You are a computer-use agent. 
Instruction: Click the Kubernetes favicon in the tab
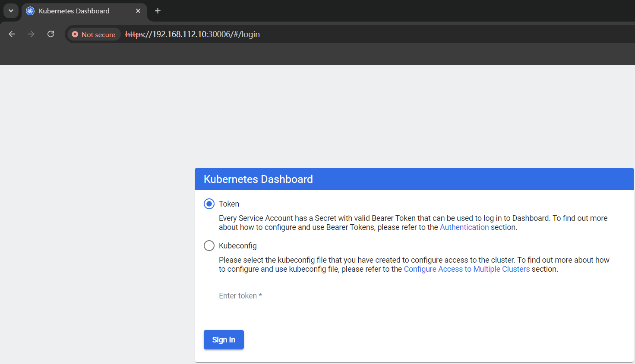tap(30, 11)
